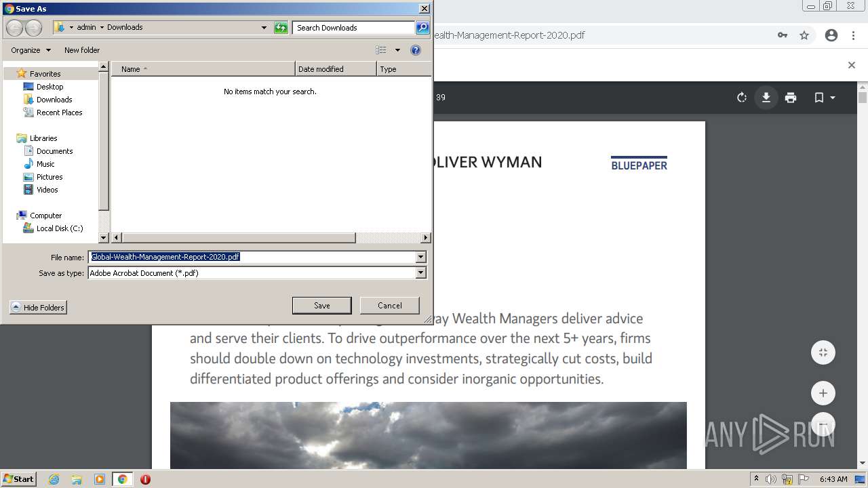Image resolution: width=868 pixels, height=488 pixels.
Task: Click the Search Downloads field
Action: 354,28
